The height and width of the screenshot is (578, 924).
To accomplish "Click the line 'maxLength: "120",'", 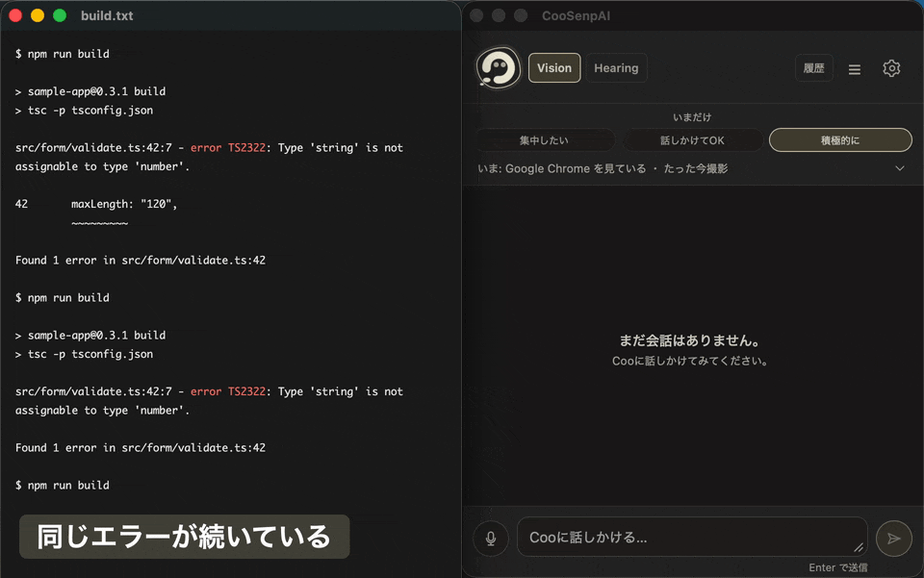I will (x=124, y=204).
